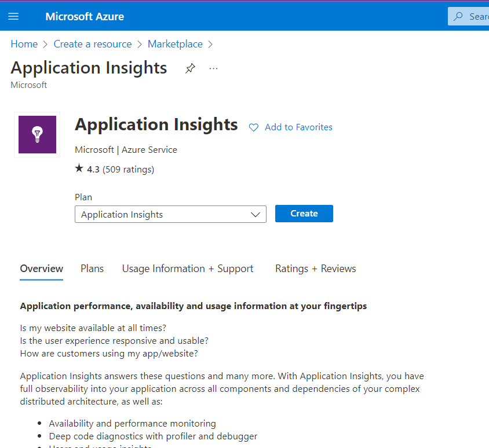The image size is (489, 448).
Task: Switch to the Plans tab
Action: pos(92,269)
